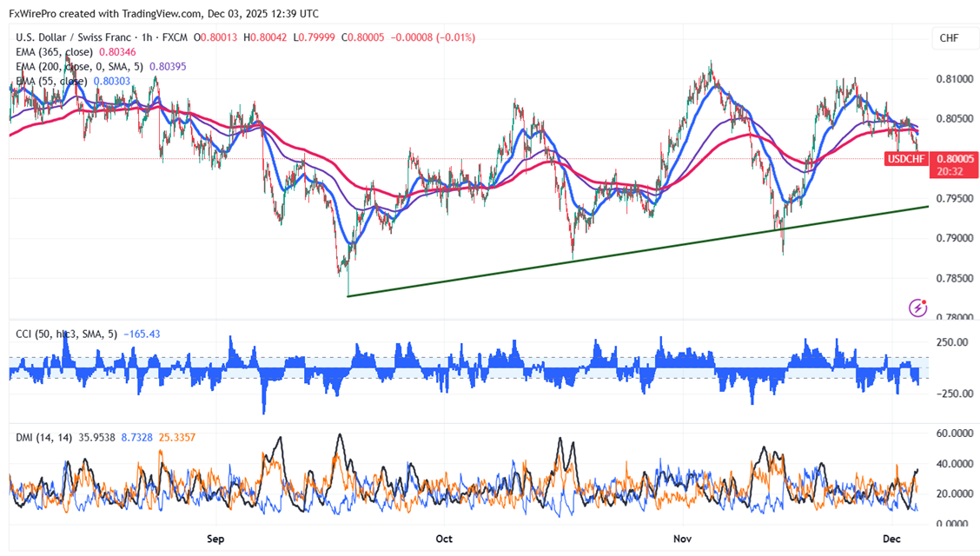This screenshot has width=980, height=556.
Task: Click the low price L0.79999
Action: pyautogui.click(x=314, y=37)
